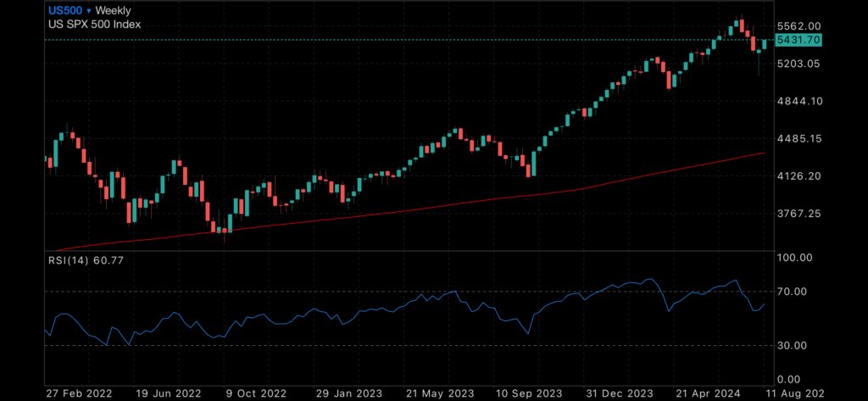The image size is (868, 401).
Task: Select the 9 Oct 2022 date label
Action: (x=258, y=394)
